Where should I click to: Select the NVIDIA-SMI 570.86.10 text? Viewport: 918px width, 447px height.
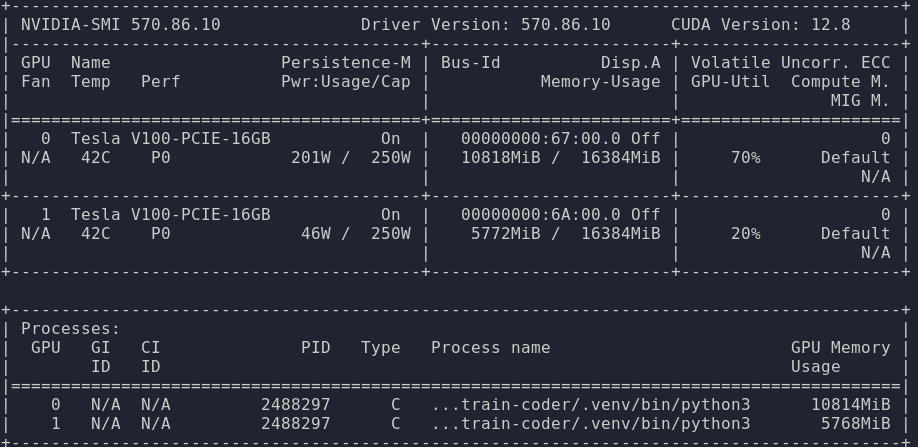(x=121, y=25)
